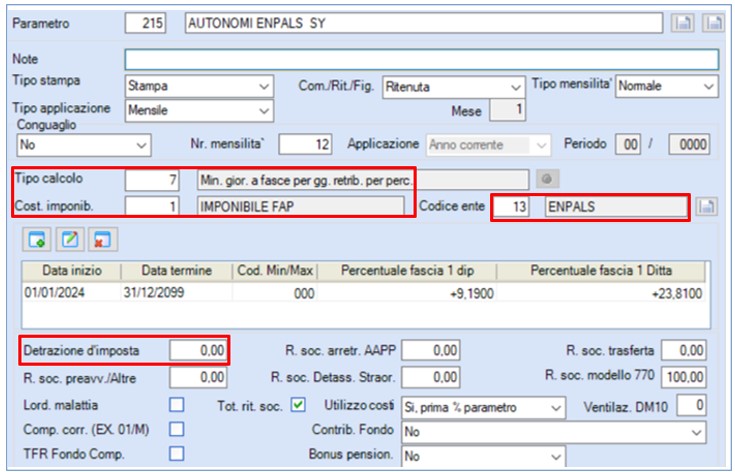Click the second save icon beside Parametro description
The height and width of the screenshot is (472, 735).
(x=713, y=23)
